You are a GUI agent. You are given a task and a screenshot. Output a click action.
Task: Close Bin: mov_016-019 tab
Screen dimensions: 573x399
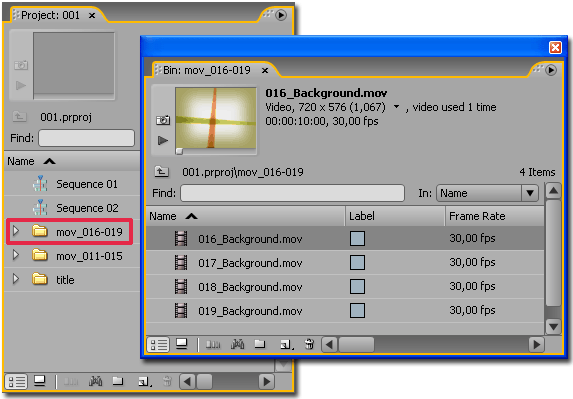265,71
